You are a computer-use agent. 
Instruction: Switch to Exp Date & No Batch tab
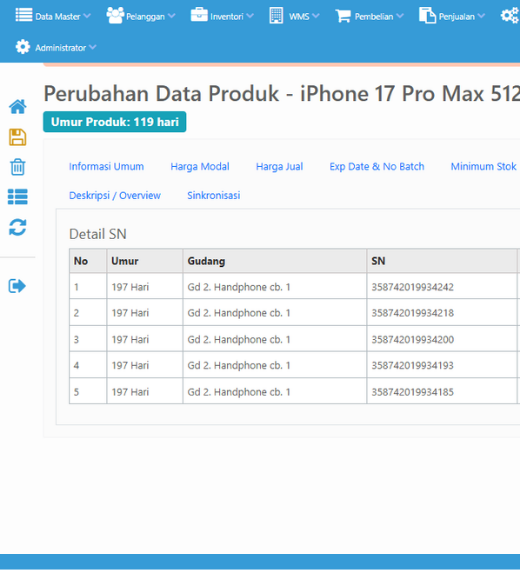[377, 166]
